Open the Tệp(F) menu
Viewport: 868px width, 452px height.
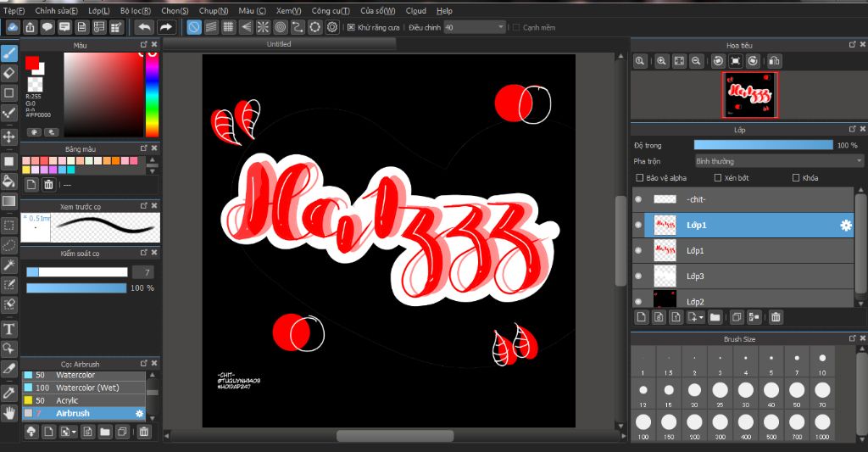(x=14, y=10)
